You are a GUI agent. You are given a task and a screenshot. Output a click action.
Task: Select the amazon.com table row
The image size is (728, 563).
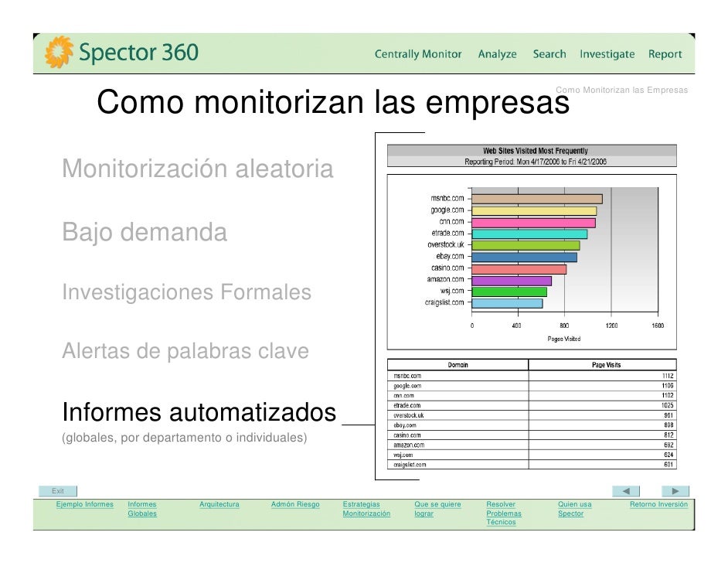532,445
